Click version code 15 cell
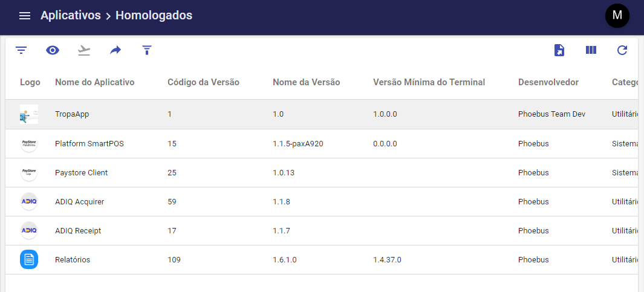This screenshot has height=292, width=644. [x=172, y=144]
